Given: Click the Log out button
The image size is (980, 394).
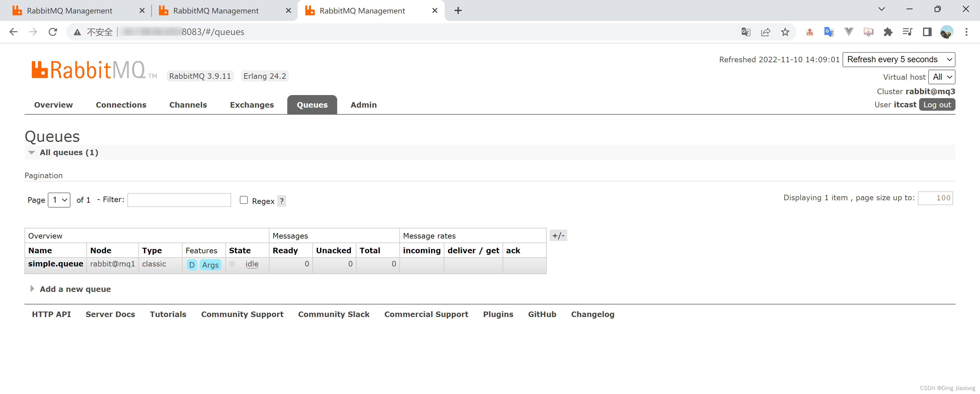Looking at the screenshot, I should point(937,105).
